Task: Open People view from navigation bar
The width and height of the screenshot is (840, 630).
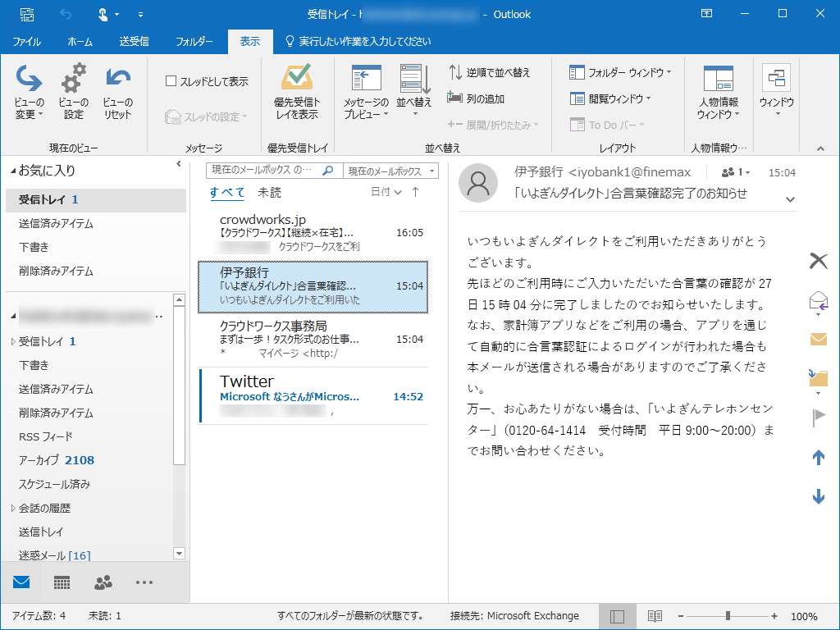Action: coord(102,582)
